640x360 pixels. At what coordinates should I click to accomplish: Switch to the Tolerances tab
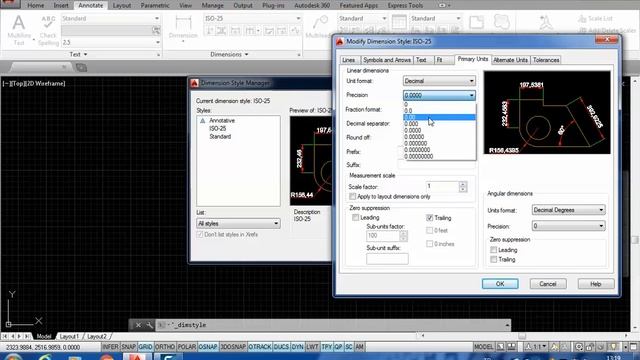tap(546, 60)
